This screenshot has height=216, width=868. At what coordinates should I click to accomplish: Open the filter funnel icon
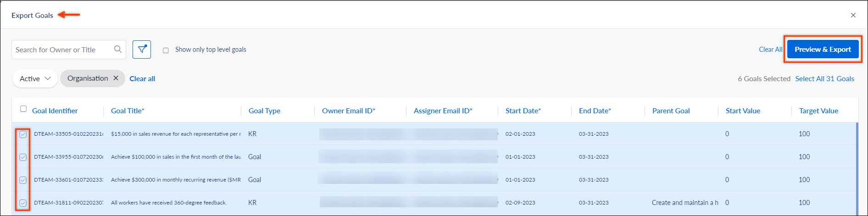tap(142, 50)
